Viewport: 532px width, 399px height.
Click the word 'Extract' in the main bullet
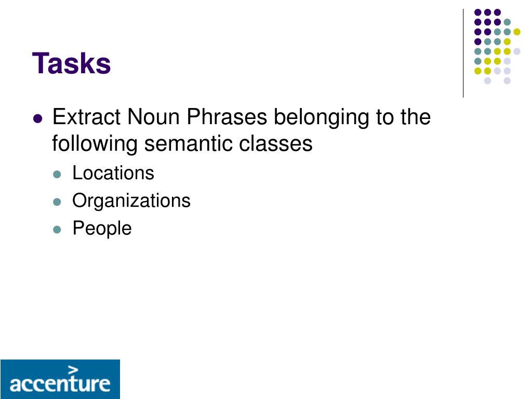tap(87, 117)
